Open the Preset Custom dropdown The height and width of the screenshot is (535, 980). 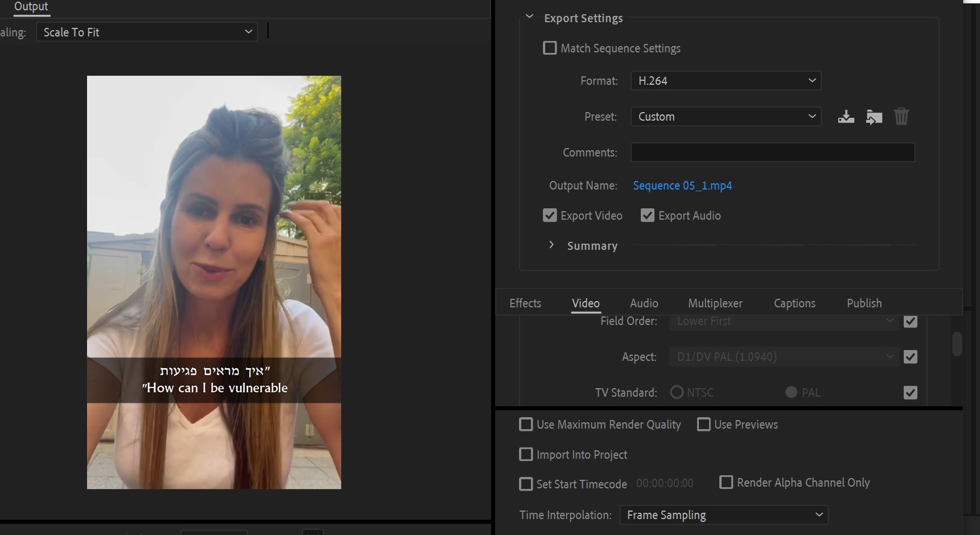tap(726, 117)
